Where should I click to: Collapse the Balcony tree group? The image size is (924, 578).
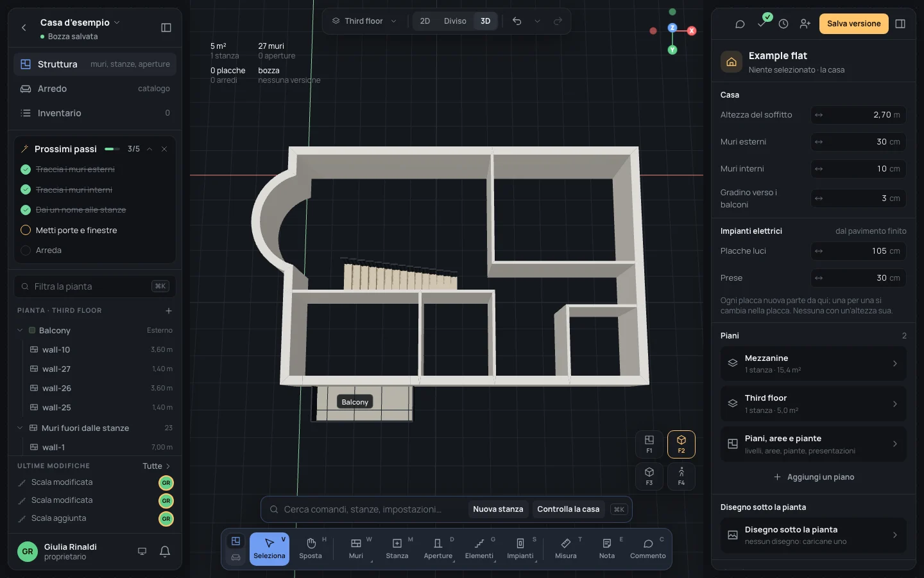click(x=20, y=330)
